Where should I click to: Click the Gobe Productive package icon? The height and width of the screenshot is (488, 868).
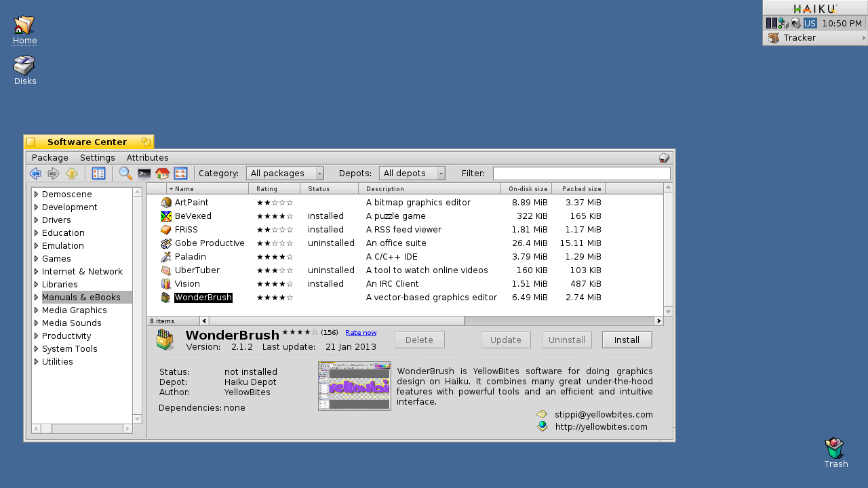pos(166,243)
